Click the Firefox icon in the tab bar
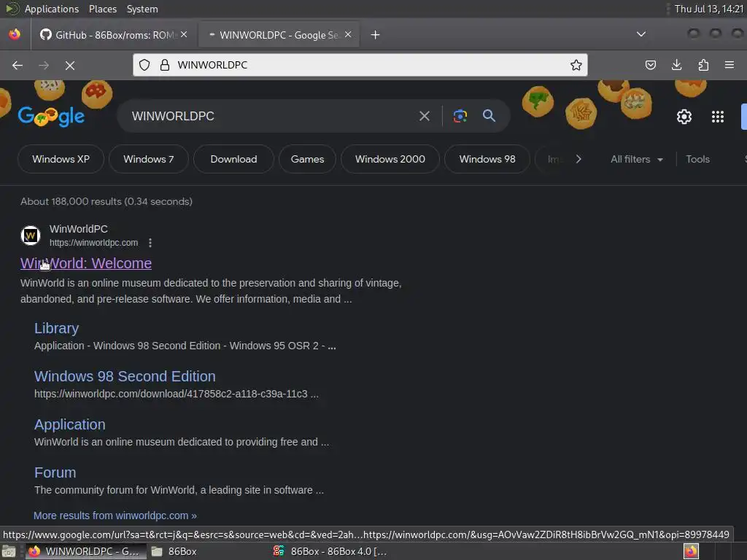Viewport: 747px width, 560px height. (x=15, y=35)
